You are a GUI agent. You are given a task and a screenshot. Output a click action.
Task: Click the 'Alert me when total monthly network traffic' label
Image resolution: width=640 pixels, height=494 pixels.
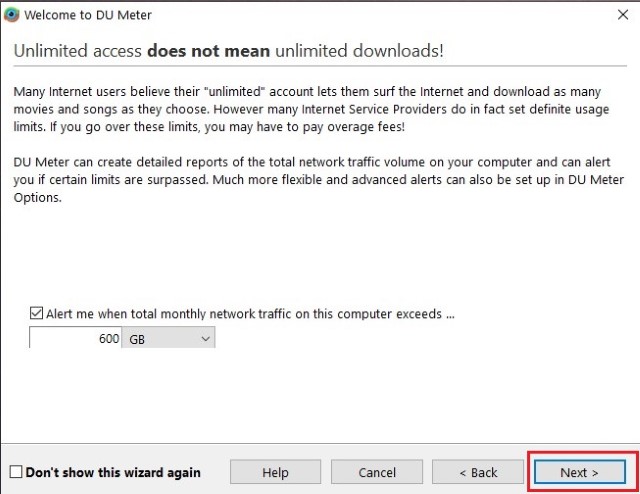(x=250, y=314)
